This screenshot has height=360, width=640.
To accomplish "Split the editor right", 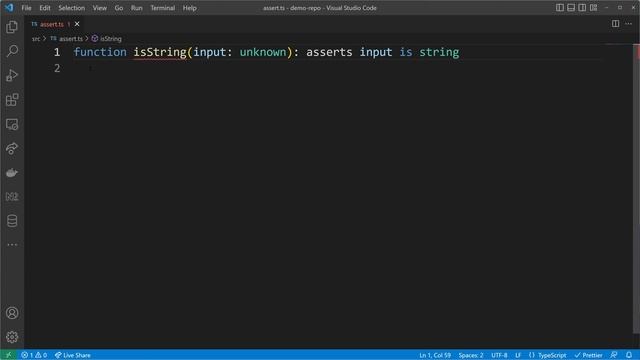I will (615, 24).
